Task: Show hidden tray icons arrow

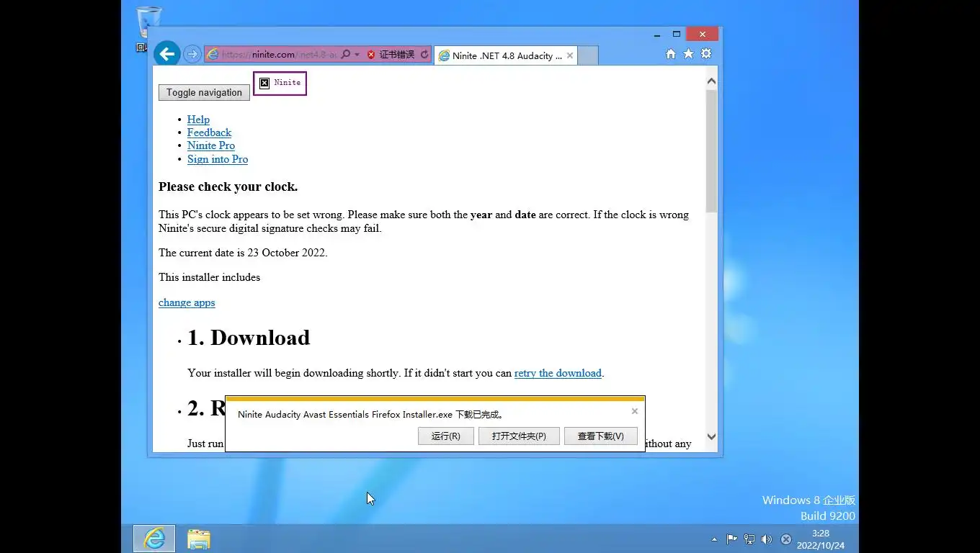Action: 714,539
